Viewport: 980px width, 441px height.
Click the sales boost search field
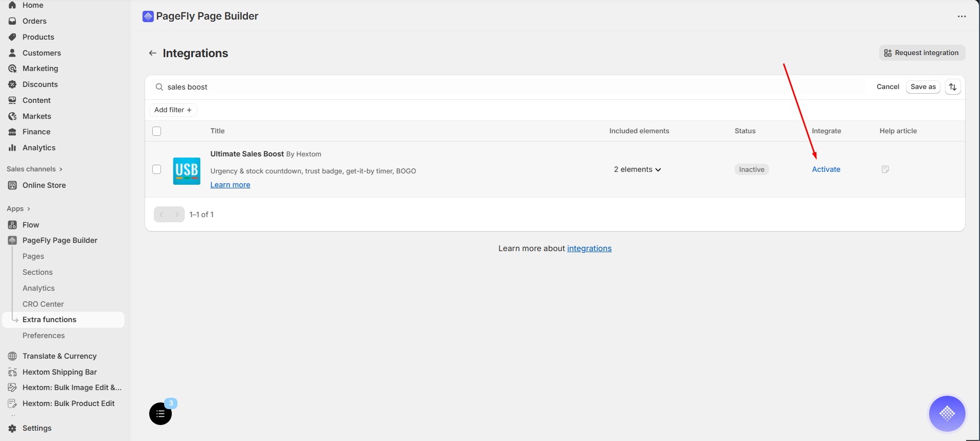[x=509, y=87]
